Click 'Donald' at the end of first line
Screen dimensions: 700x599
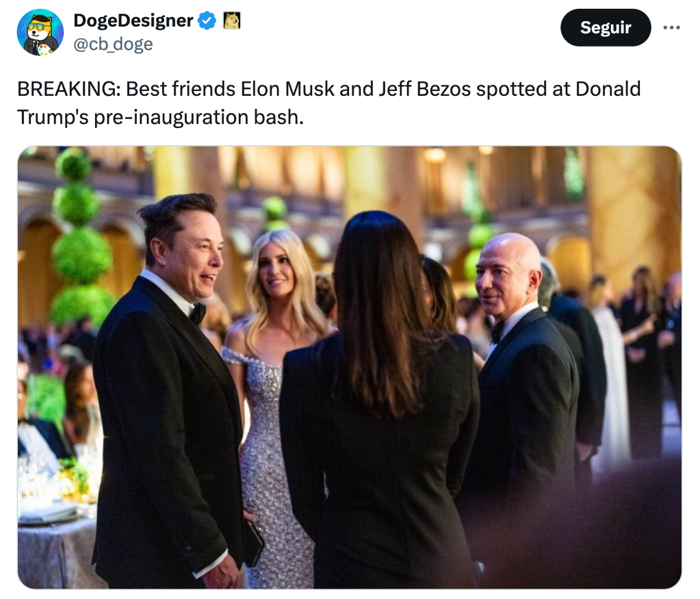[608, 89]
